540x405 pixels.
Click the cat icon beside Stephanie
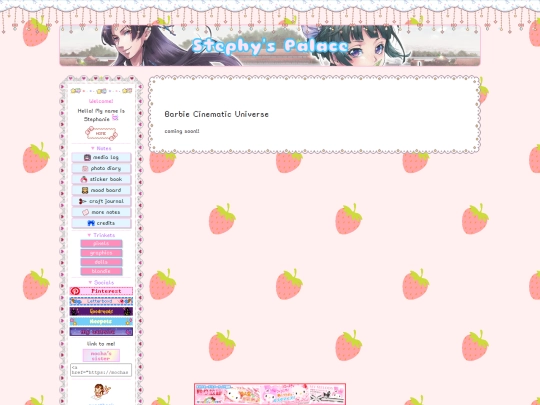(115, 118)
